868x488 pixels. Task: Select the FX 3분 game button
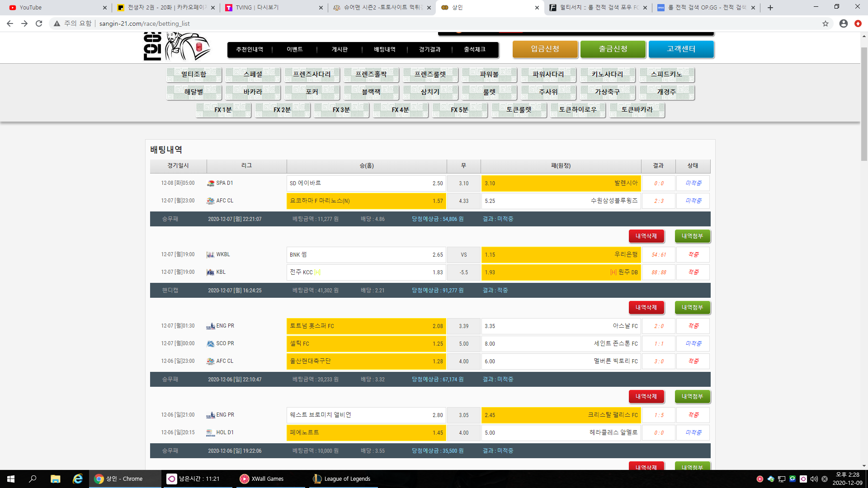(341, 110)
